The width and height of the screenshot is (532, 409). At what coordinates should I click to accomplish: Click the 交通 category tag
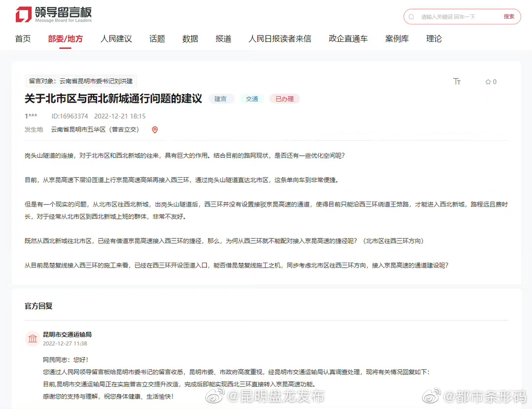252,99
